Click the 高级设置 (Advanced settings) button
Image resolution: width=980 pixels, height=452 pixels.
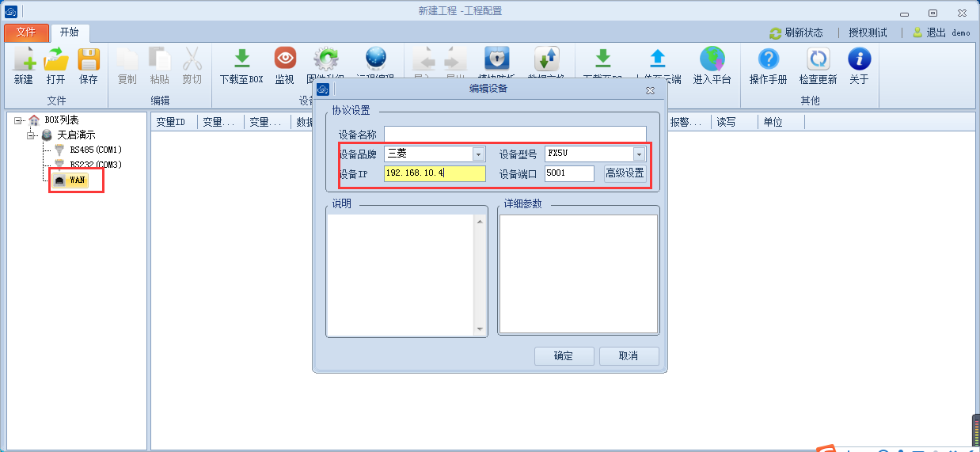pos(625,173)
